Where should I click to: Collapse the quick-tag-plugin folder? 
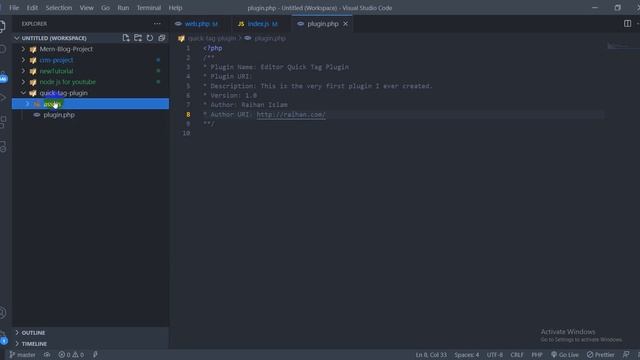point(23,93)
